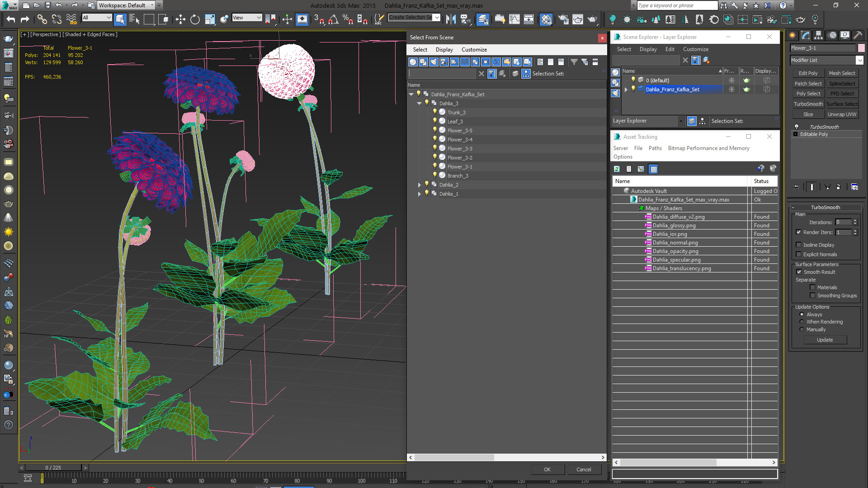Image resolution: width=868 pixels, height=488 pixels.
Task: Open Layer Explorer type dropdown
Action: click(680, 121)
